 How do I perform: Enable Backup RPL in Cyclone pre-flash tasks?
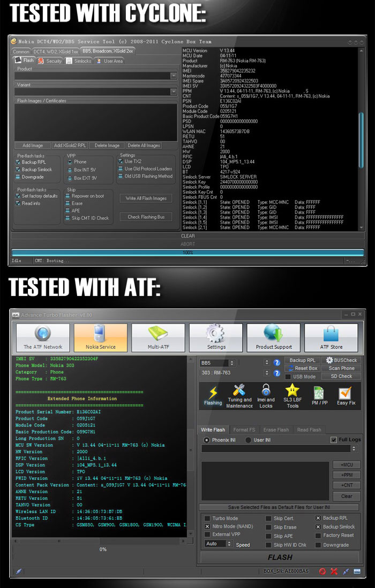pyautogui.click(x=18, y=162)
